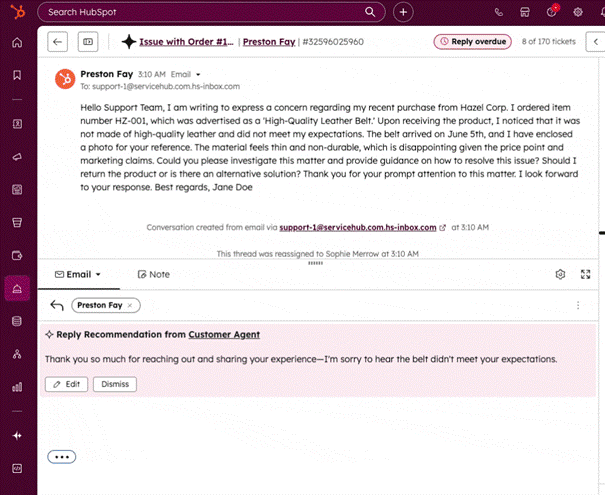Open the reply editor settings gear
The width and height of the screenshot is (605, 495).
(560, 274)
